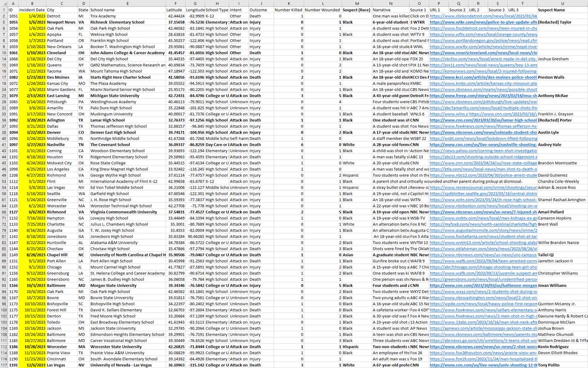Select the 'Kevin Rodriguez' suspect name cell
Screen dimensions: 588x368
[x=562, y=346]
